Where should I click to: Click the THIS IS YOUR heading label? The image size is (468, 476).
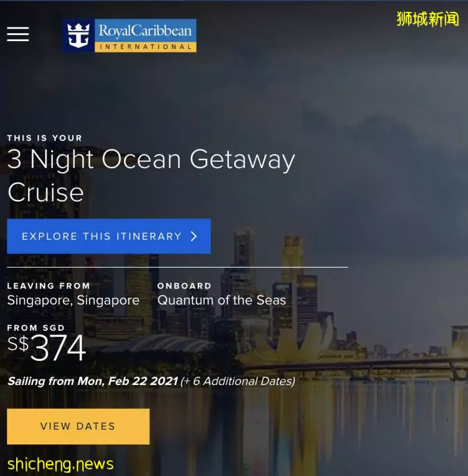click(44, 138)
